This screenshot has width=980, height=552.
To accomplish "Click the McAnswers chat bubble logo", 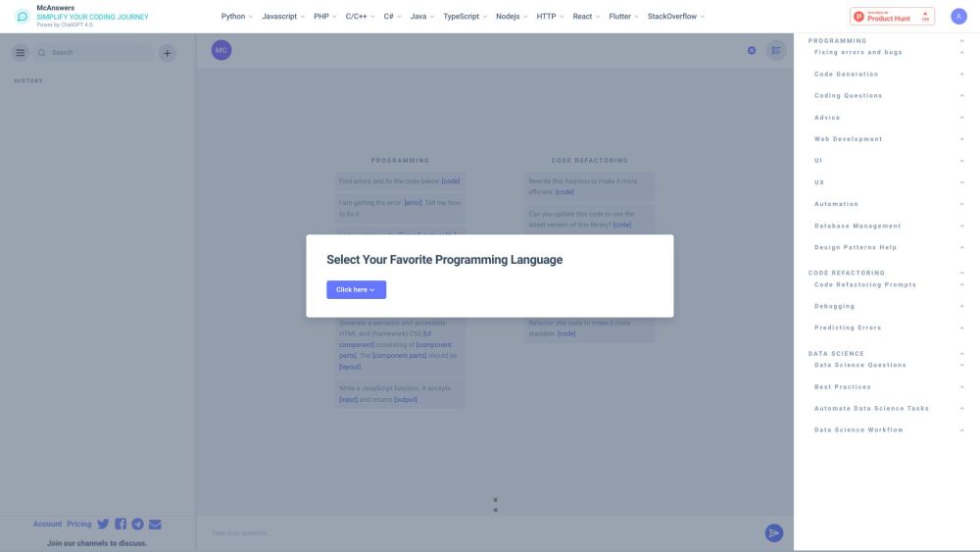I will point(22,17).
